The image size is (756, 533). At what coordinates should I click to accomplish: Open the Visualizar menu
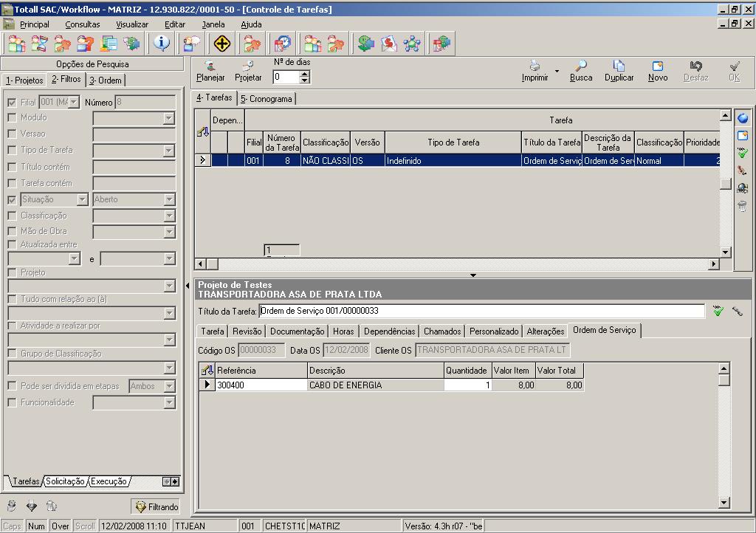tap(132, 24)
